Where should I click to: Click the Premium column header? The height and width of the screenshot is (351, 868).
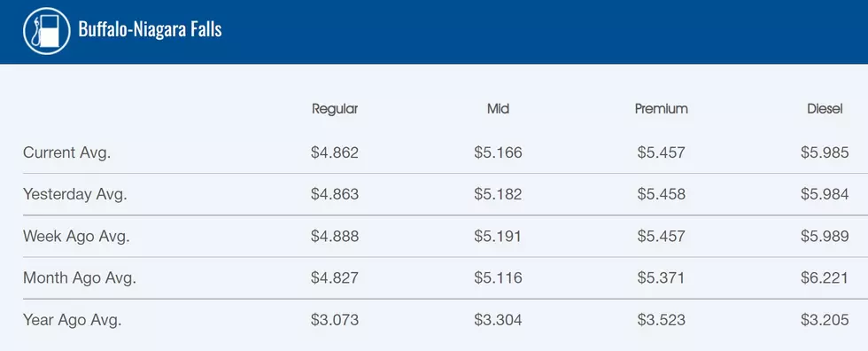coord(662,109)
